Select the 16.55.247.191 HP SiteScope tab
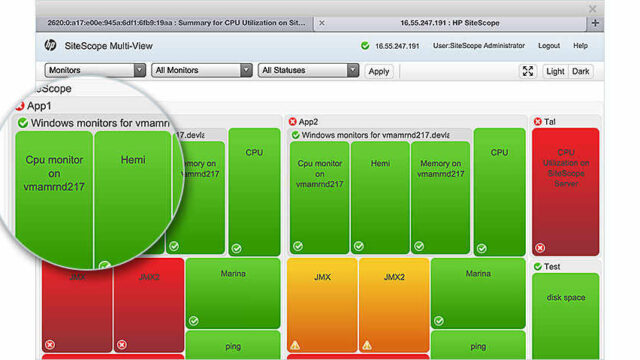 pyautogui.click(x=450, y=23)
